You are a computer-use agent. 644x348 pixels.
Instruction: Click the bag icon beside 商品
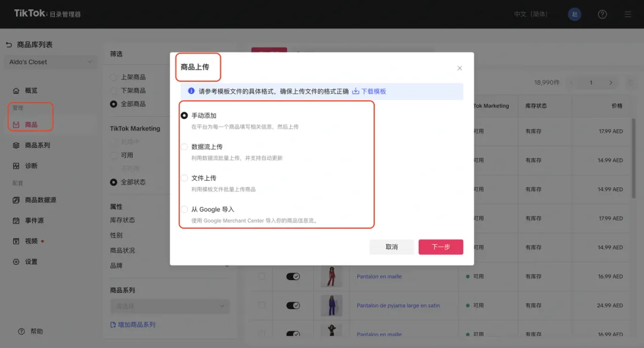16,125
